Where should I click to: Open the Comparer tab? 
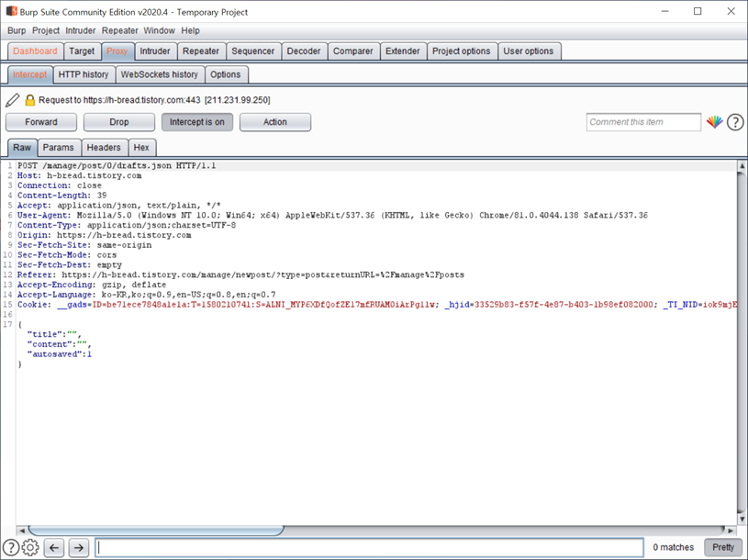pos(353,51)
